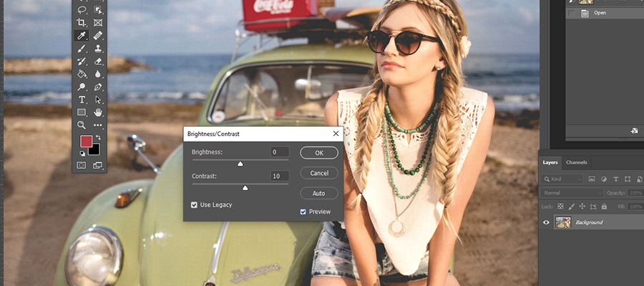
Task: Select the Blur tool
Action: 98,74
